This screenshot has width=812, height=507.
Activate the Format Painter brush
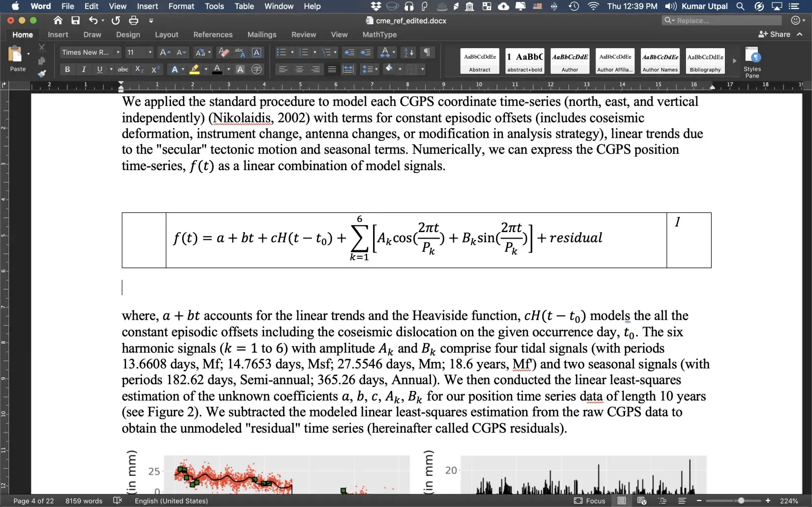click(42, 74)
